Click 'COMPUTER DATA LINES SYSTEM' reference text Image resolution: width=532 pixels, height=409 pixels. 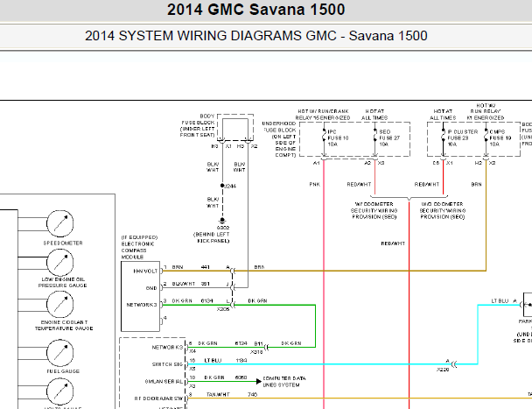pos(284,382)
